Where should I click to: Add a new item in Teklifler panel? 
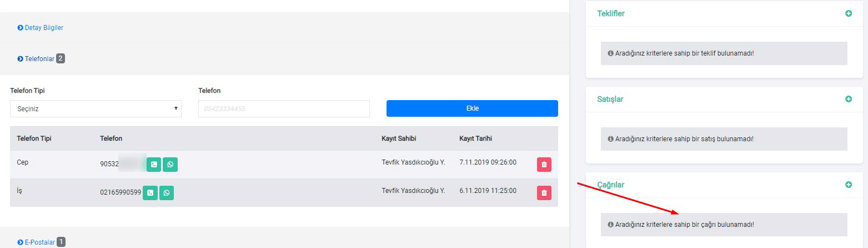coord(848,13)
